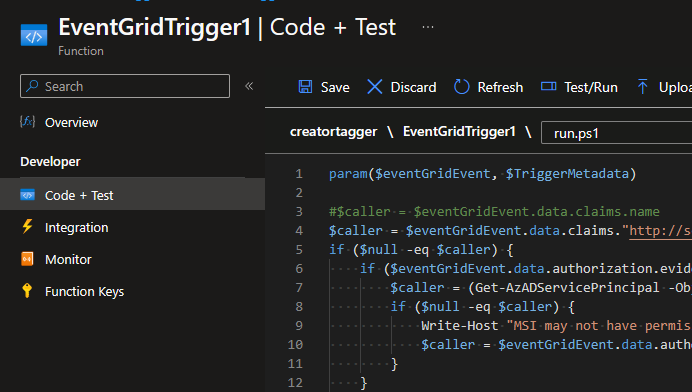
Task: Click the Save floppy disk icon
Action: click(x=305, y=87)
